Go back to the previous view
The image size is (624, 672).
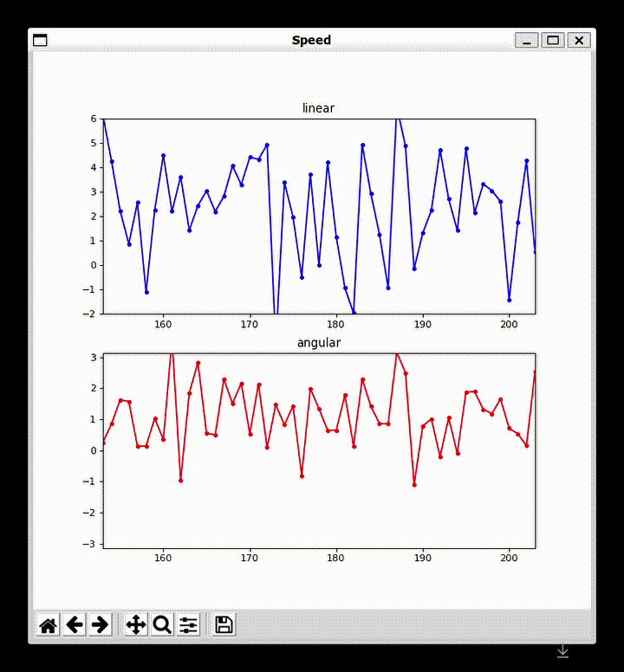coord(75,624)
